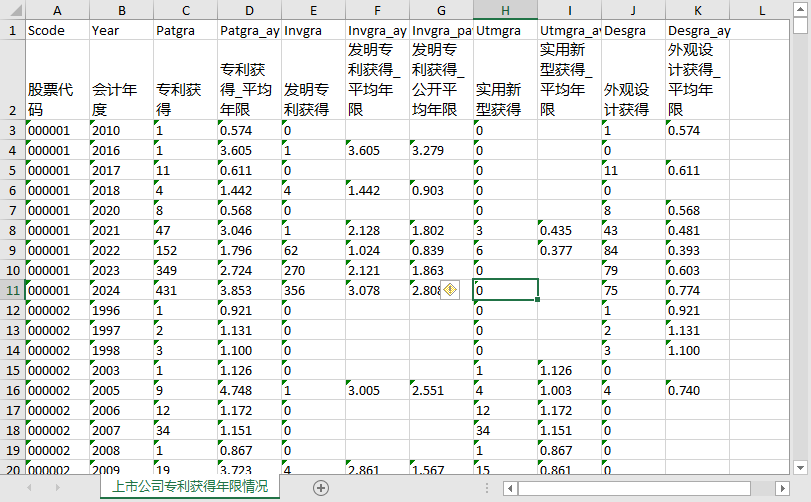Select row 16 header

coord(12,390)
